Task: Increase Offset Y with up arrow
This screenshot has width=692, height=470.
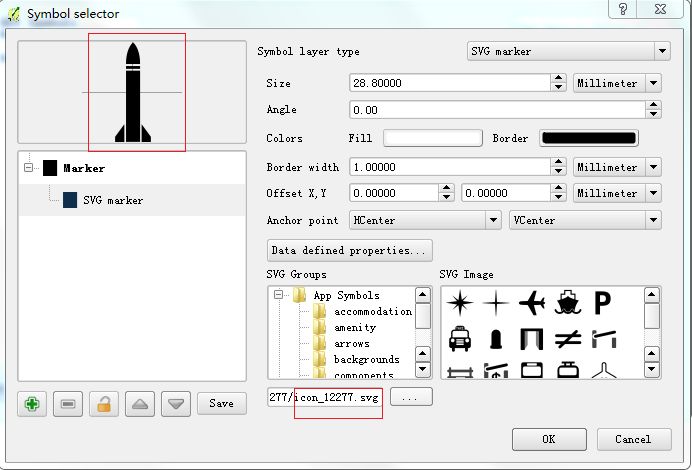Action: 558,188
